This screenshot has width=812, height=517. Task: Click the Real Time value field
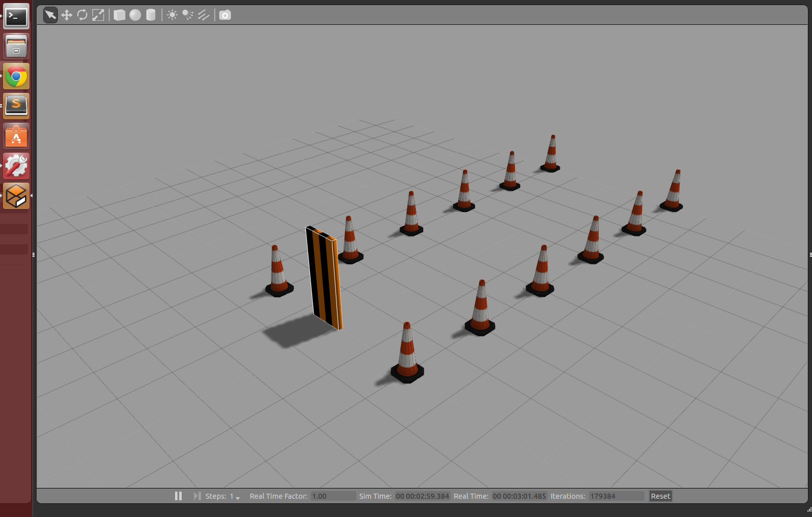coord(519,496)
